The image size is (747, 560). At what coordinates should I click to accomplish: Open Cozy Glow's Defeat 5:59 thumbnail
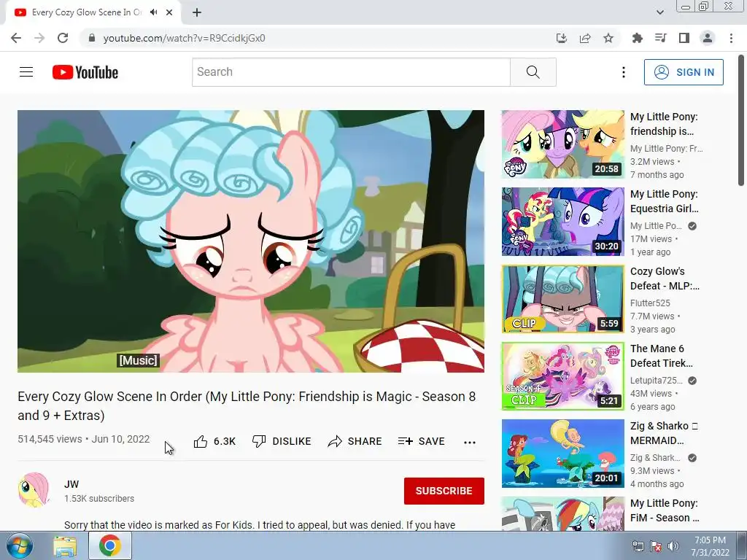(562, 299)
